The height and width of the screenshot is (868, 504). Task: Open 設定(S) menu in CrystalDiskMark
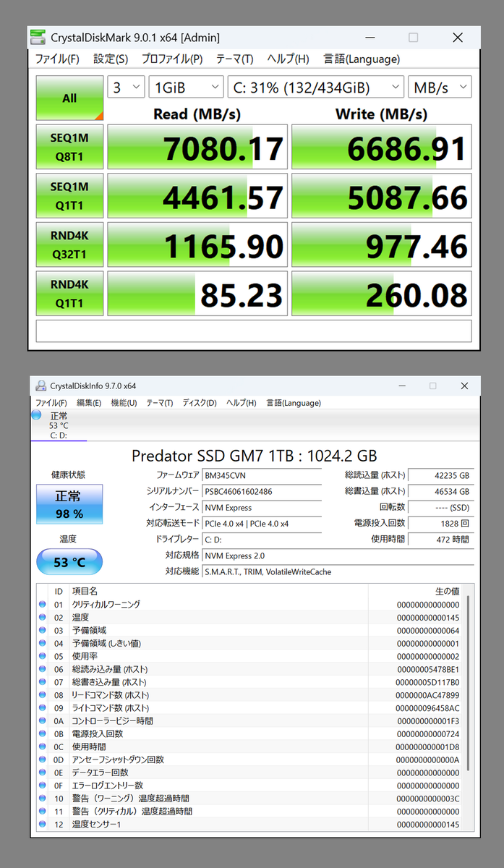[111, 59]
